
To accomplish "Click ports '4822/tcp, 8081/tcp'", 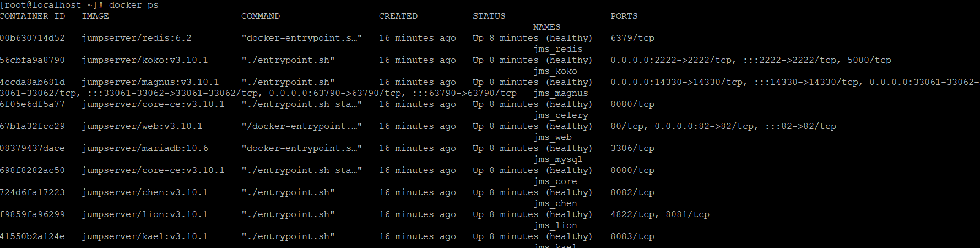I will click(x=660, y=214).
